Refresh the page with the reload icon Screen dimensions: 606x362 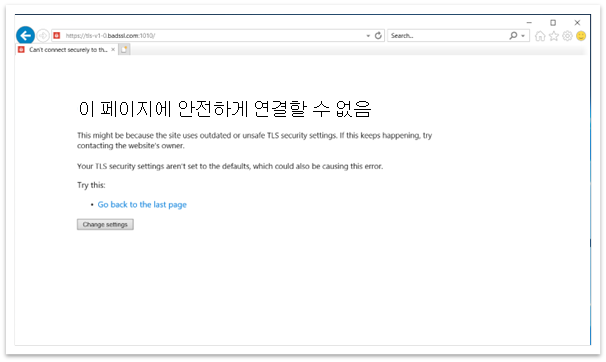378,36
